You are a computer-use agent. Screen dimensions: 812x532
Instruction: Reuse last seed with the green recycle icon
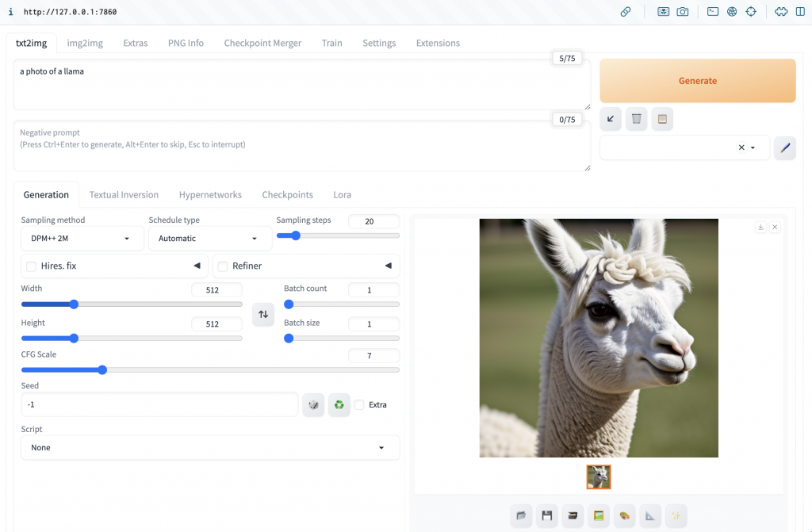pyautogui.click(x=339, y=404)
